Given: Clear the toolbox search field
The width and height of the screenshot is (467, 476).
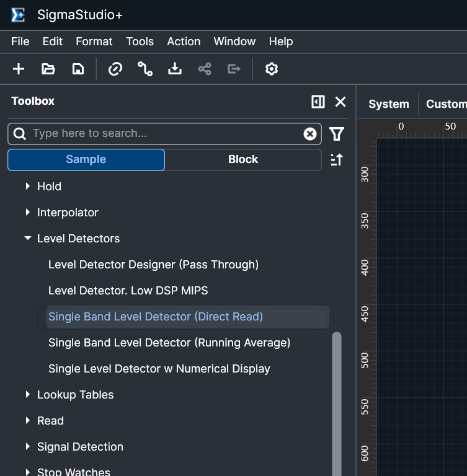Looking at the screenshot, I should click(310, 134).
